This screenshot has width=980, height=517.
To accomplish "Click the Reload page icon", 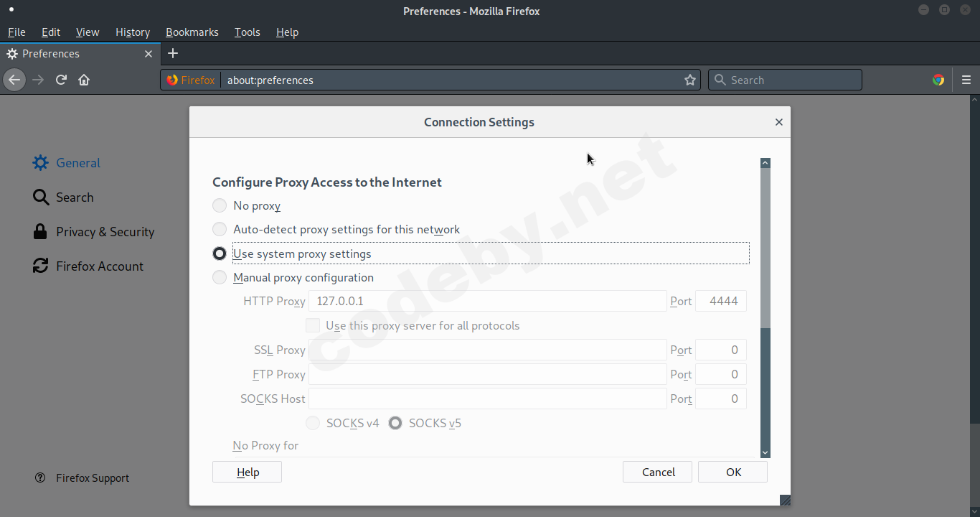I will (x=61, y=80).
